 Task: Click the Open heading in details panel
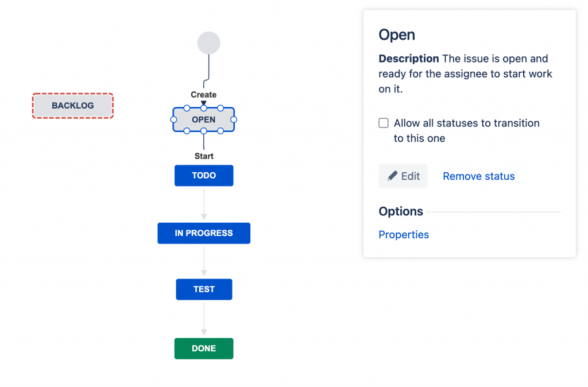[397, 35]
